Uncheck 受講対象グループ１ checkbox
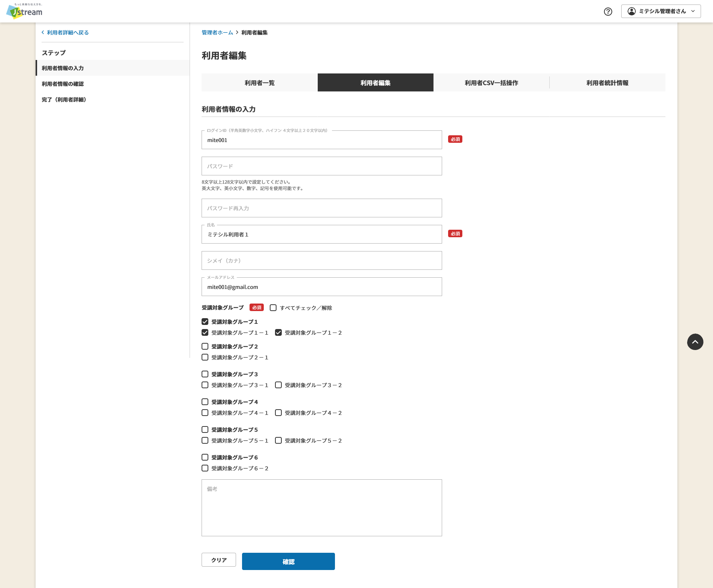 [x=205, y=322]
